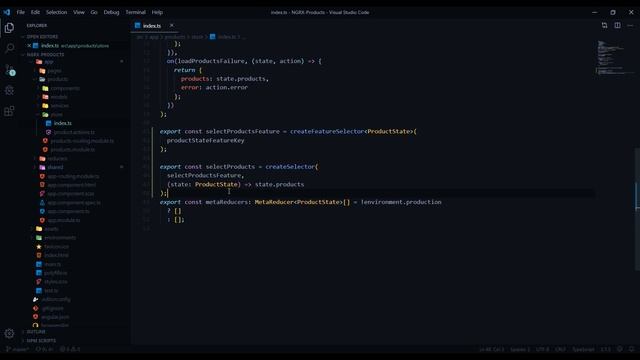Open the Terminal menu
640x360 pixels.
pyautogui.click(x=136, y=12)
